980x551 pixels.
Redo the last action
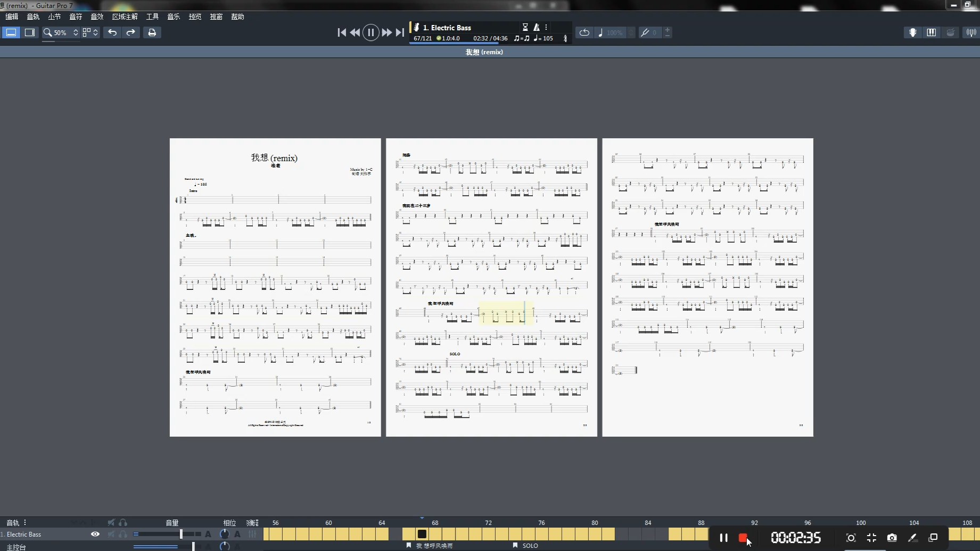coord(130,32)
